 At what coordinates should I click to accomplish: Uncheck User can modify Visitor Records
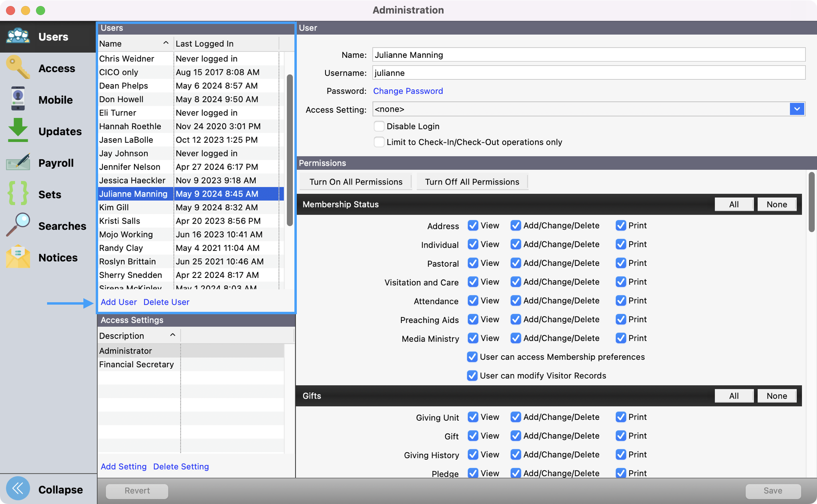pyautogui.click(x=472, y=376)
